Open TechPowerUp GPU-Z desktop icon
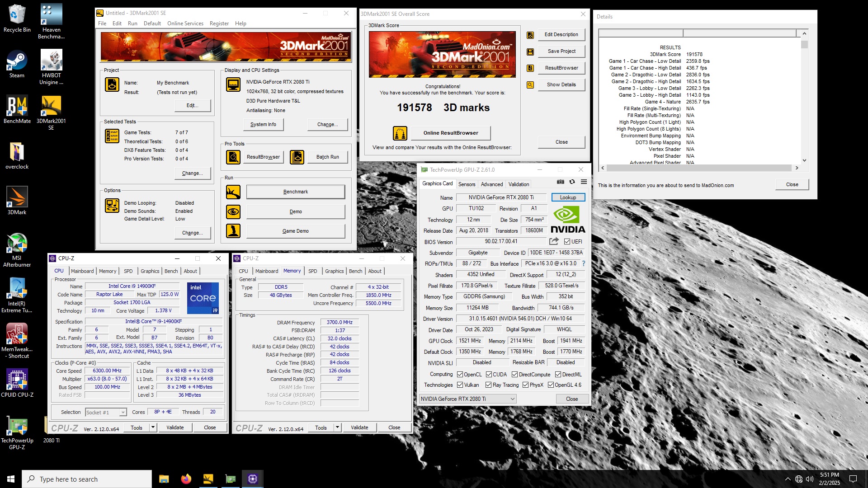This screenshot has height=488, width=868. [17, 433]
